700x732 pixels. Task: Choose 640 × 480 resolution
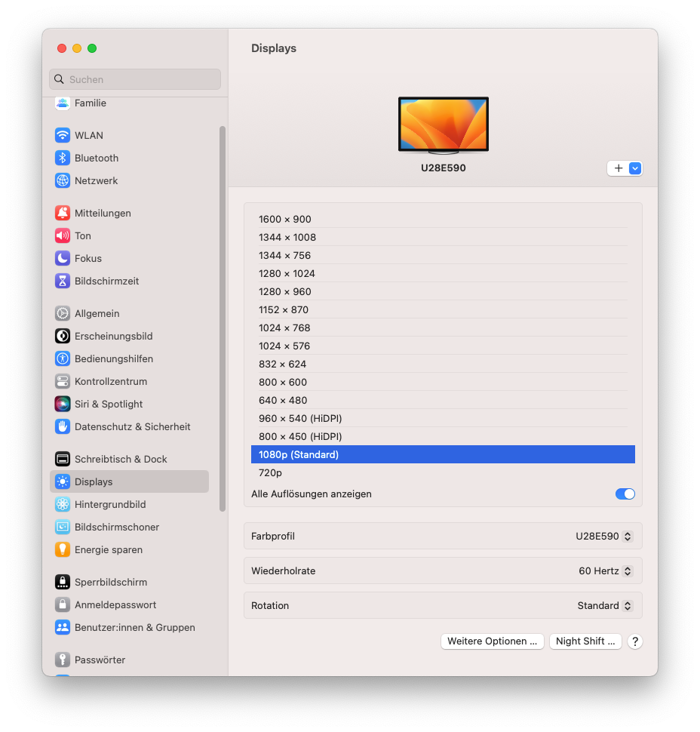[443, 401]
